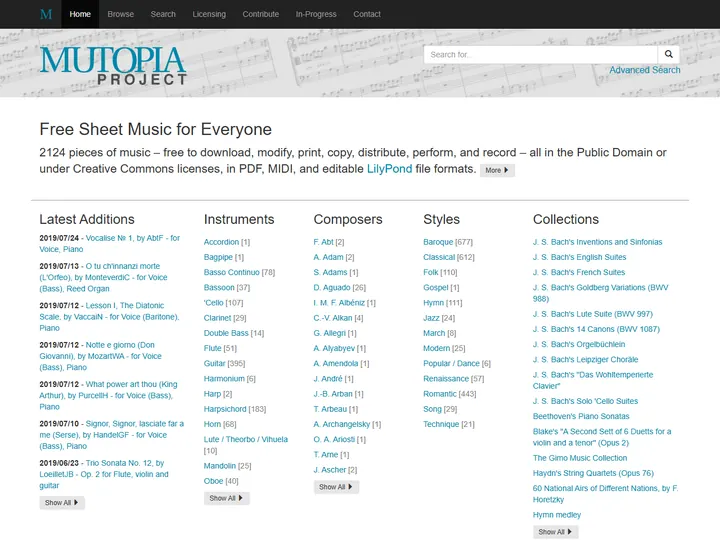Open the Browse menu item
Viewport: 720px width, 540px height.
(121, 14)
